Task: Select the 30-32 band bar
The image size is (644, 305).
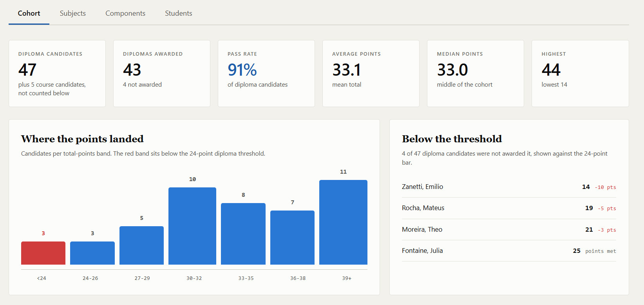Action: tap(192, 226)
